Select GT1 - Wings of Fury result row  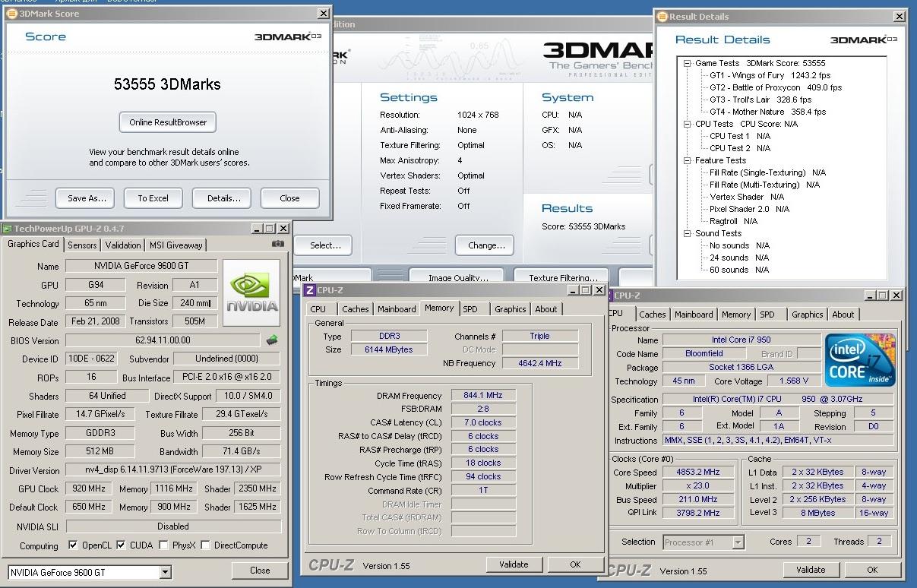pyautogui.click(x=770, y=75)
